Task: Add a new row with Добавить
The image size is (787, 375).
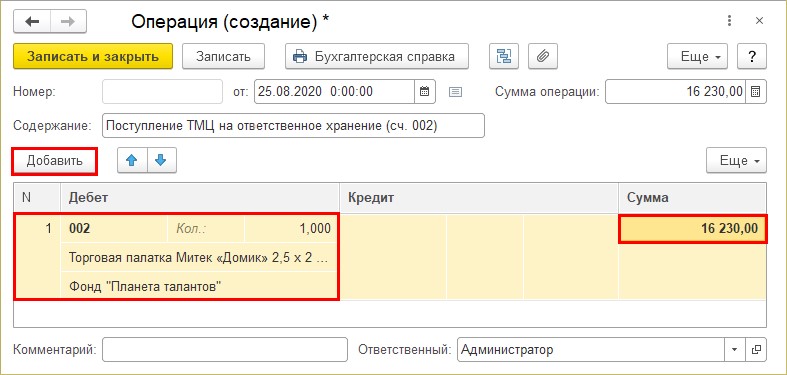Action: (x=54, y=161)
